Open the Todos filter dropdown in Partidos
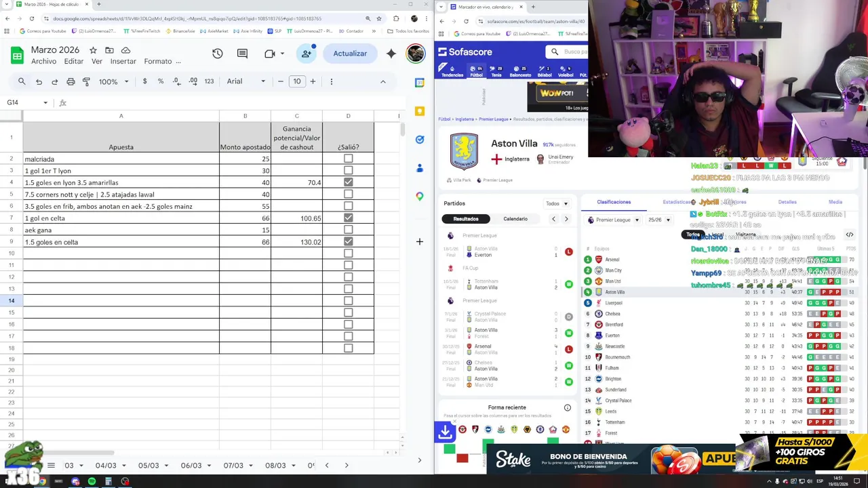The width and height of the screenshot is (868, 488). point(556,203)
